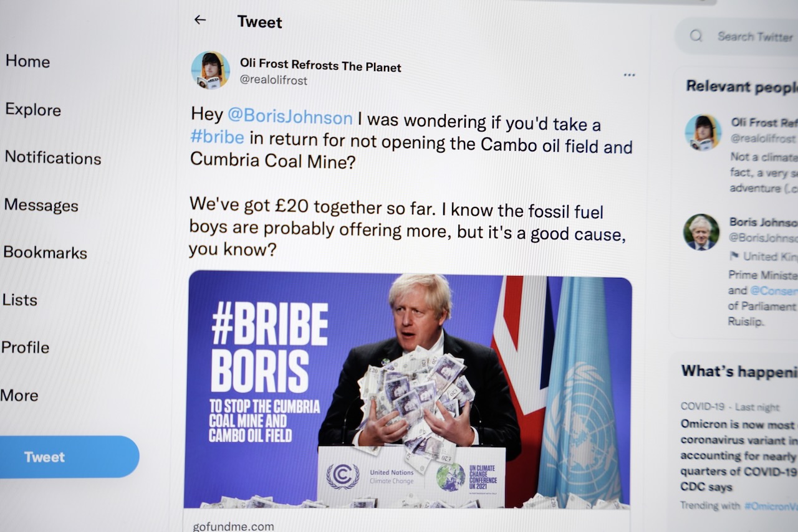Go to Home in sidebar

pos(27,61)
